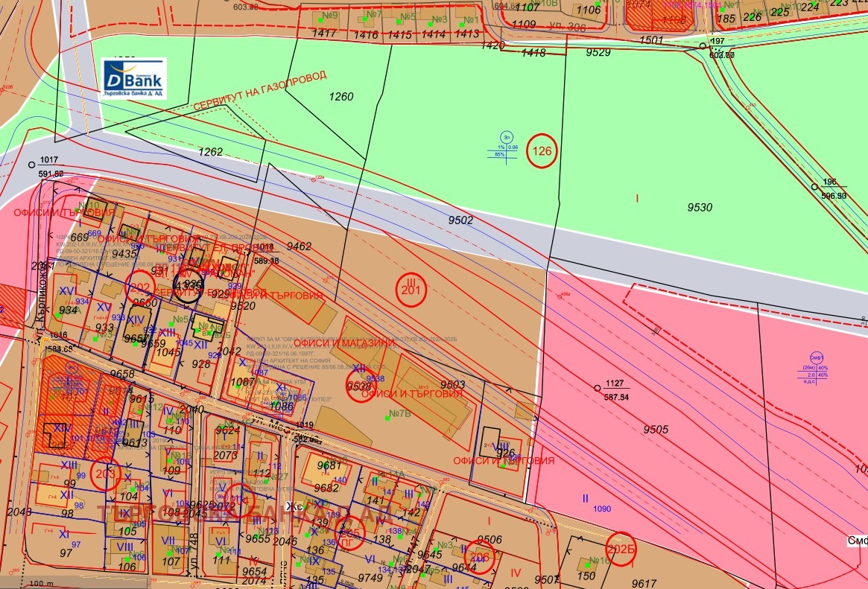Click road parcel label 9502

[460, 220]
